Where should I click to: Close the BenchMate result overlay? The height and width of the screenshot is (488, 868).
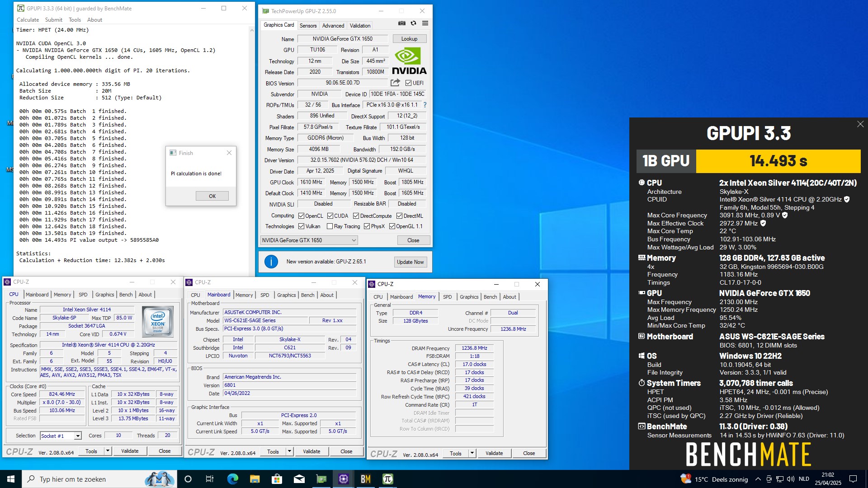pyautogui.click(x=860, y=124)
